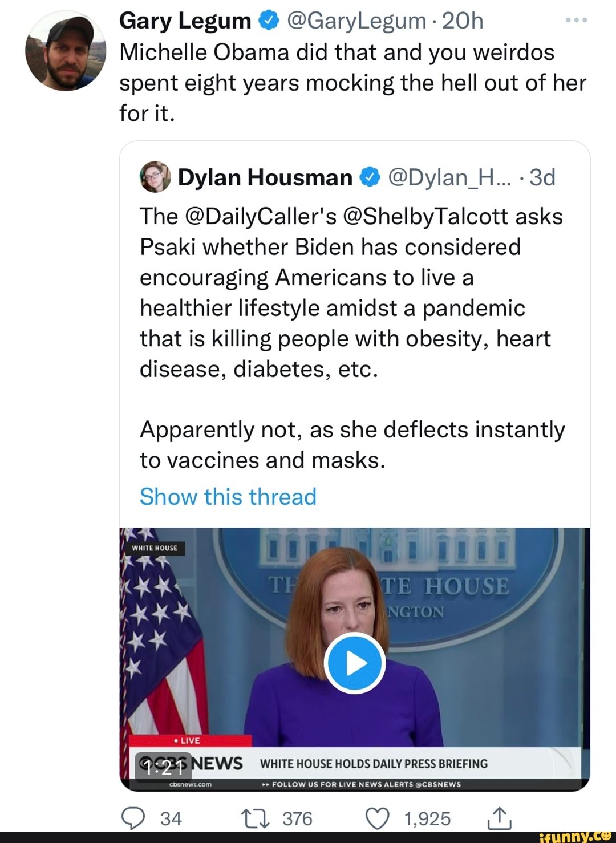Click the 20h timestamp on tweet
The width and height of the screenshot is (616, 843).
click(x=463, y=21)
